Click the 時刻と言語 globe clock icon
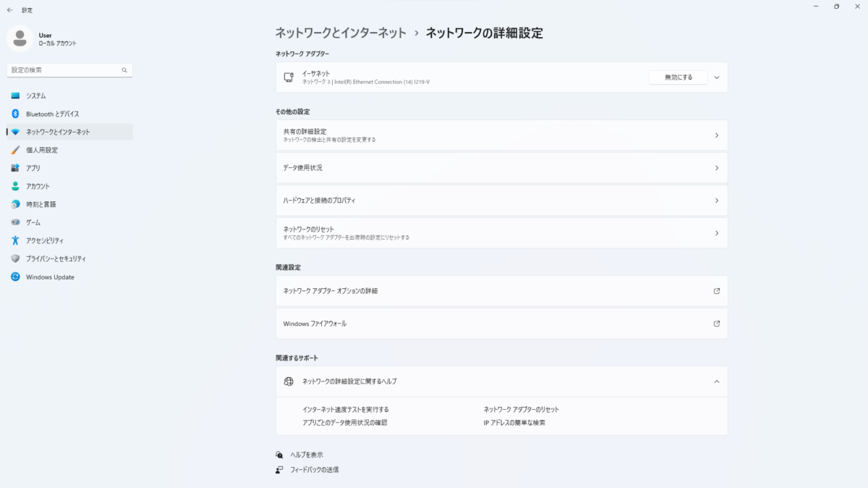Screen dimensions: 868x488 (x=15, y=204)
